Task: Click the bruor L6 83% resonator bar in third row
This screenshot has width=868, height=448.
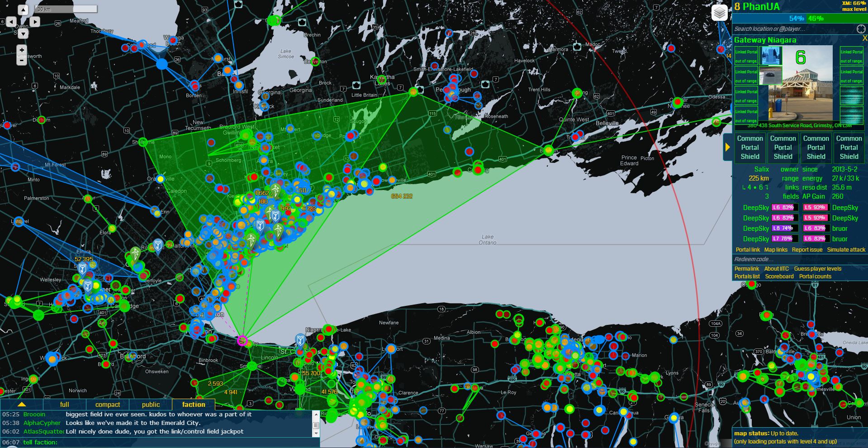Action: tap(816, 229)
